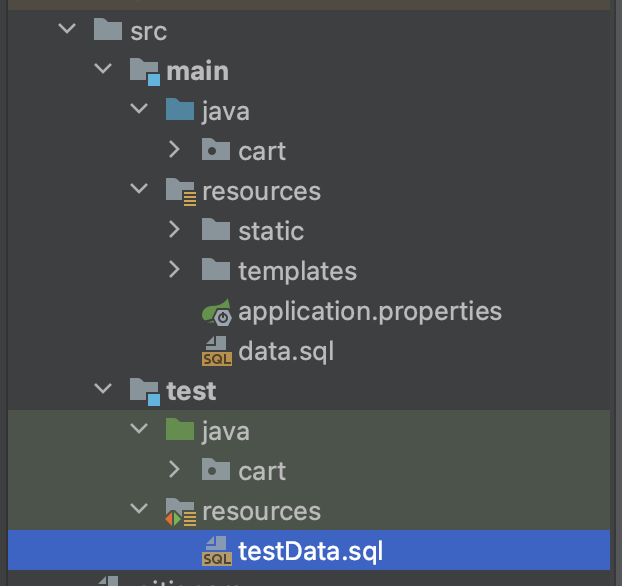Click the Spring leaf icon for application.properties
The image size is (622, 586).
(217, 312)
